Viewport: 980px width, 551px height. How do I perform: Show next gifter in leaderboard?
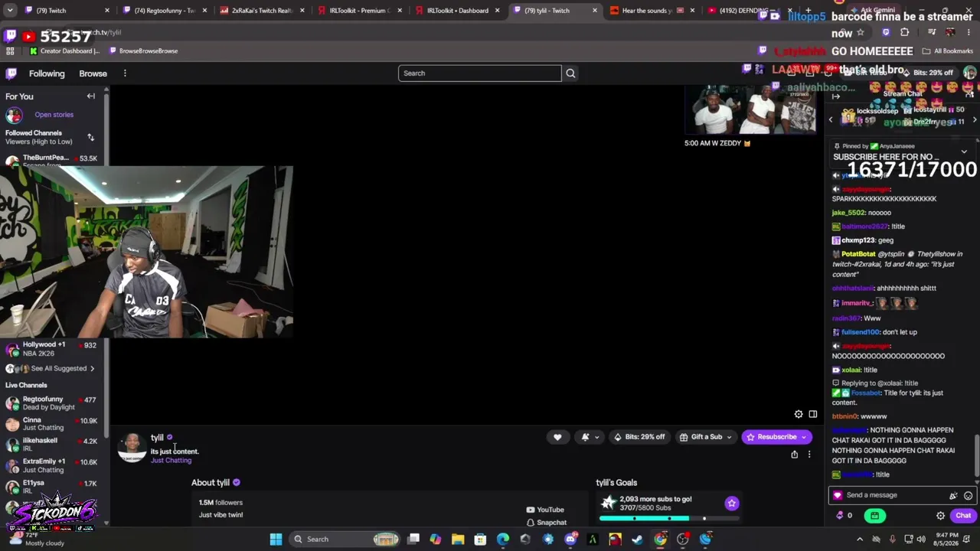(975, 120)
